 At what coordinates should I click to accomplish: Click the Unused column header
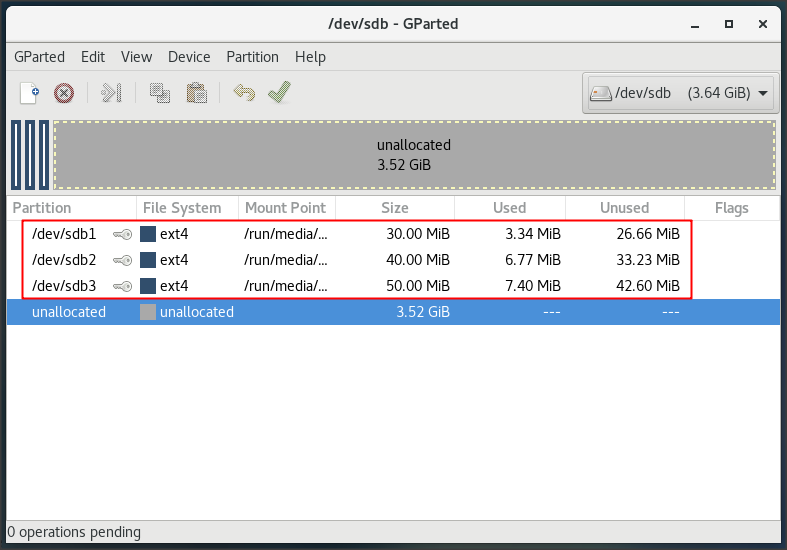tap(625, 208)
